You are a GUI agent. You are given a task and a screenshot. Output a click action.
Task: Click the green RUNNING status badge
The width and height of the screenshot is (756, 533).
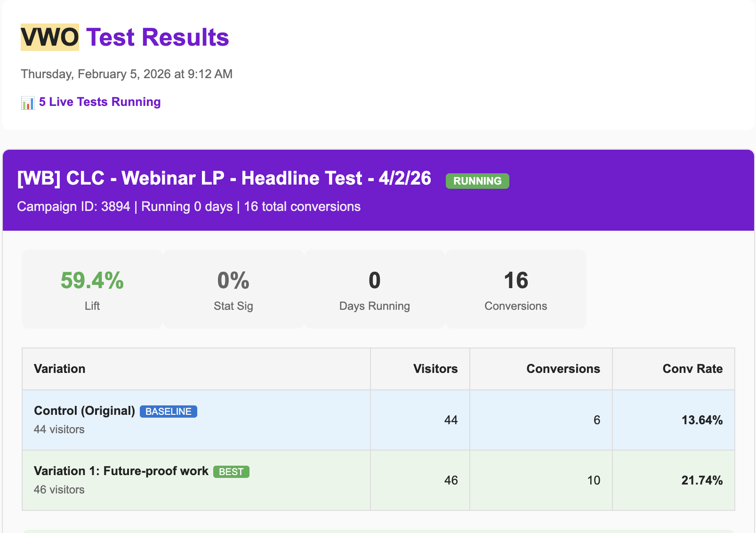point(477,181)
